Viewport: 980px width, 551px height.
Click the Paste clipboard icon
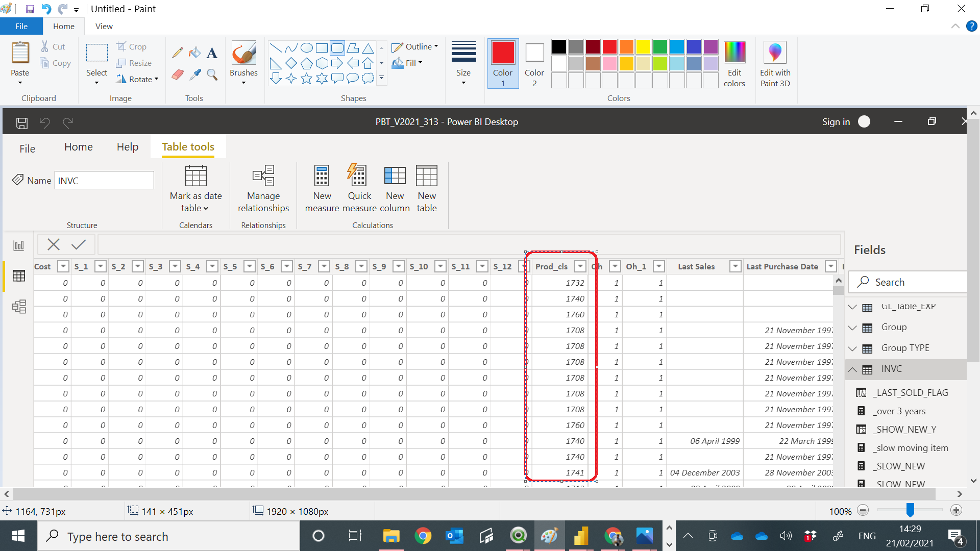coord(20,53)
